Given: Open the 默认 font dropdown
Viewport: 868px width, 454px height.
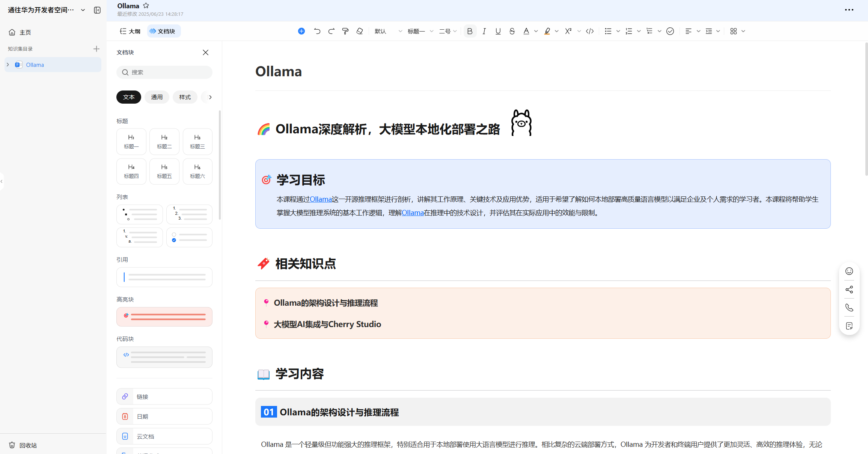Looking at the screenshot, I should pos(388,31).
